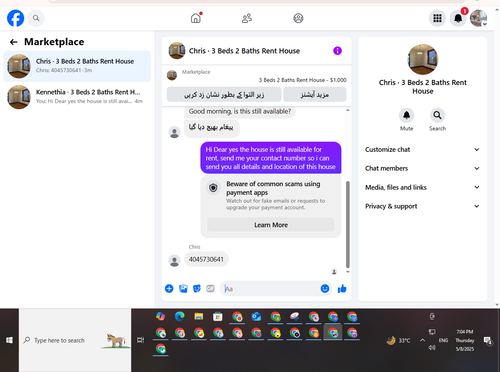Choose a sticker icon in composer
This screenshot has width=500, height=372.
[x=197, y=289]
